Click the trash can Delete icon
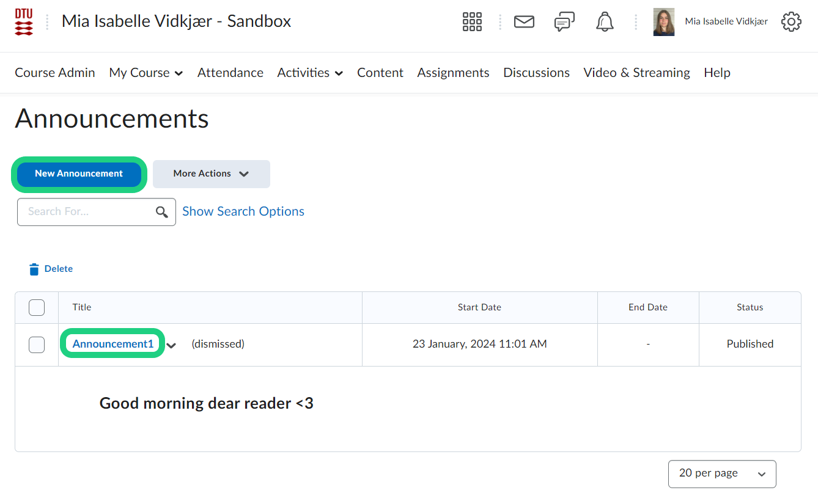The height and width of the screenshot is (504, 818). [x=34, y=269]
